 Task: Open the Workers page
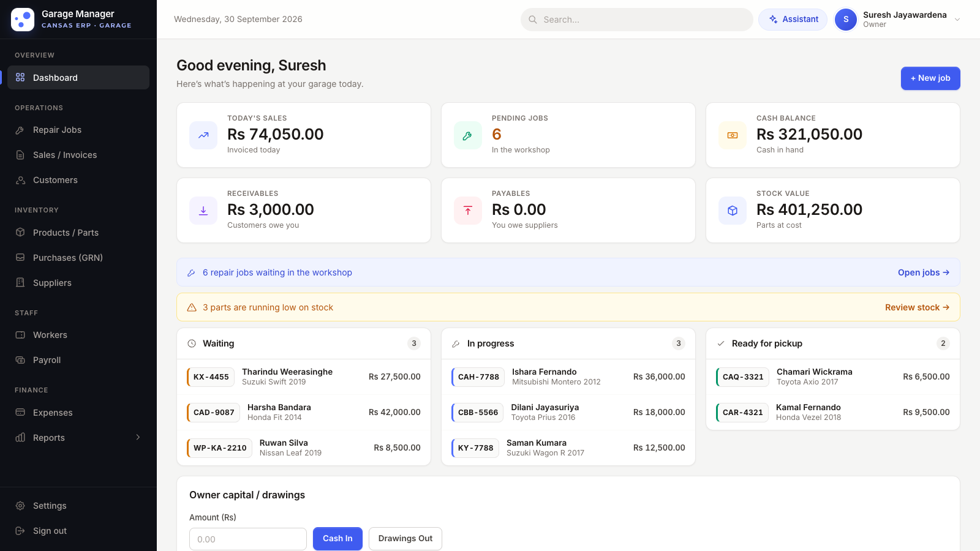click(x=78, y=335)
